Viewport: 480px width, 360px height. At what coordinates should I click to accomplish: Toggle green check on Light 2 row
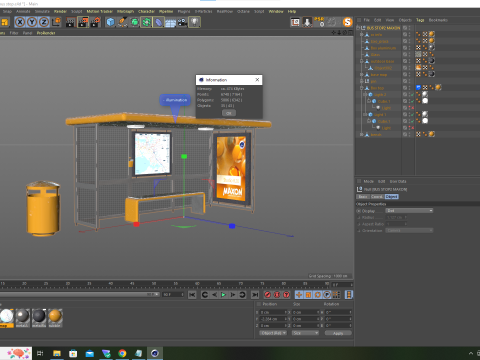(412, 95)
